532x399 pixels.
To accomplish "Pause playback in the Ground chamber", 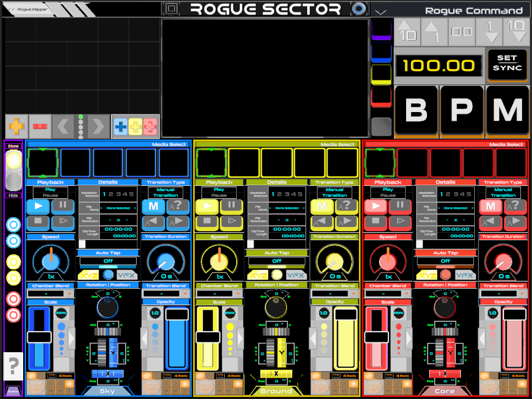I will 231,206.
